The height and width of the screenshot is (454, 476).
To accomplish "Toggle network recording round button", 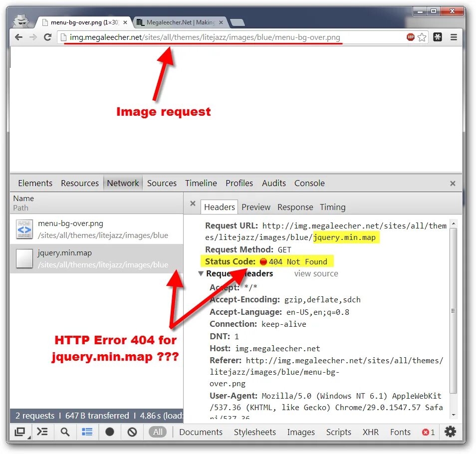I will point(110,432).
